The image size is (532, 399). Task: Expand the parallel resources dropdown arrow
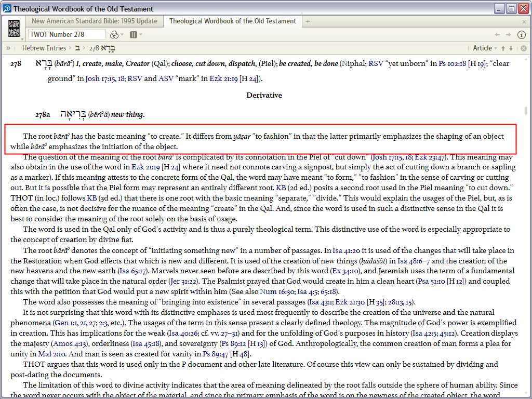pyautogui.click(x=122, y=35)
